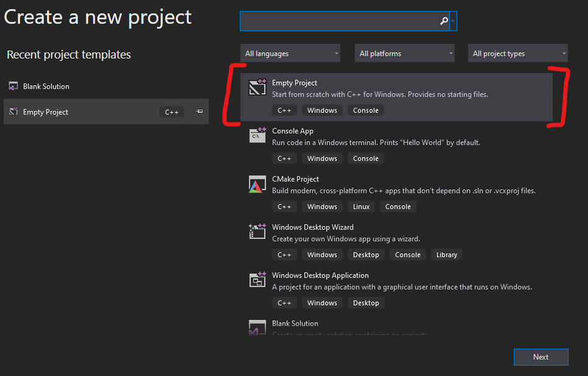Click the Windows Desktop Application icon

257,280
